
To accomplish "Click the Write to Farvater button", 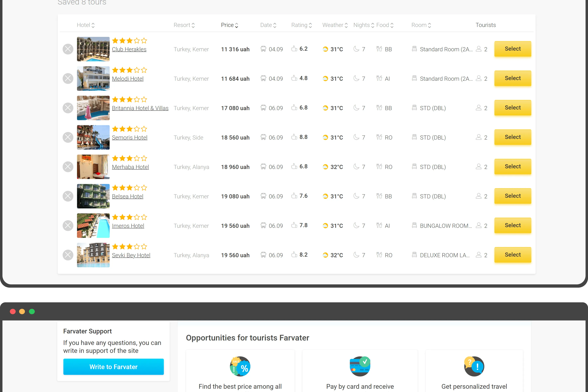I will click(114, 367).
